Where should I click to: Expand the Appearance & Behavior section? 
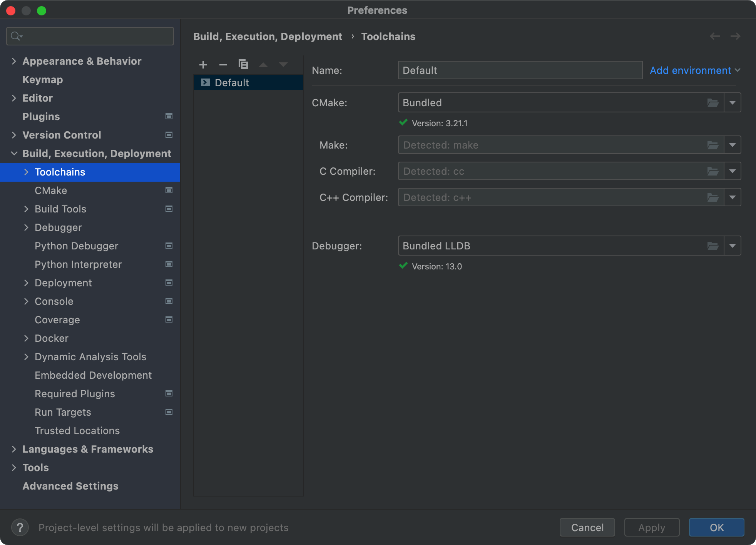coord(14,61)
